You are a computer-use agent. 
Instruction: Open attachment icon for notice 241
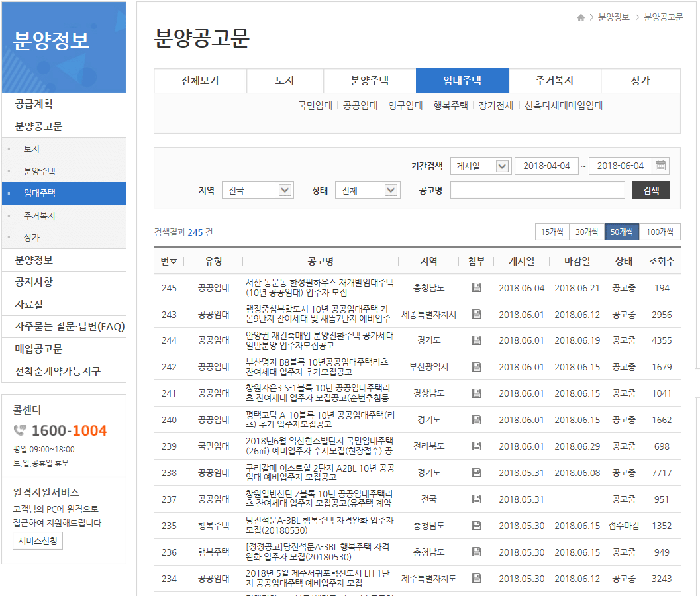[x=477, y=393]
